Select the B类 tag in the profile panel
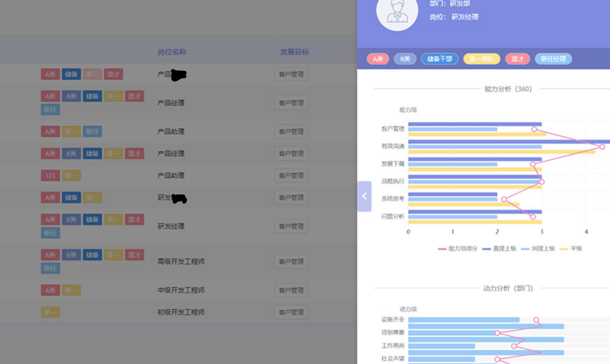The image size is (610, 364). coord(405,59)
